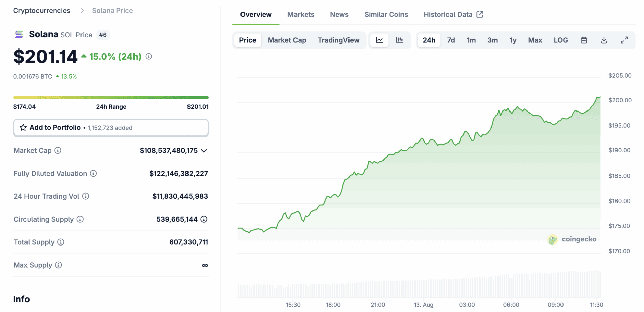Screen dimensions: 644x312
Task: Select the 7d time range
Action: (x=451, y=40)
